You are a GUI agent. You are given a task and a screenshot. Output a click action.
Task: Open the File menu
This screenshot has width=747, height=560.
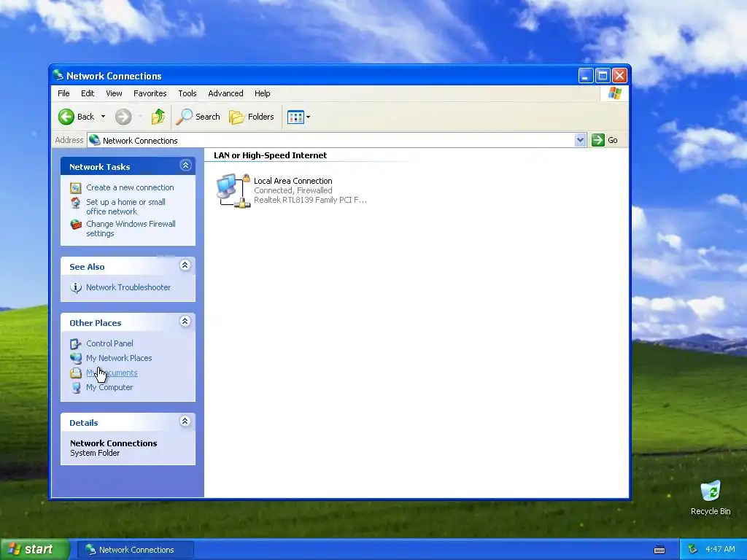pyautogui.click(x=63, y=93)
